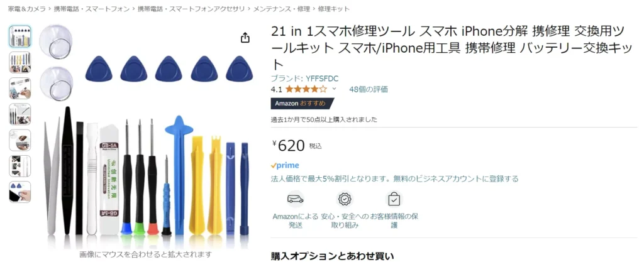This screenshot has width=644, height=267.
Task: Open the YFFSFDC brand link
Action: (x=322, y=79)
